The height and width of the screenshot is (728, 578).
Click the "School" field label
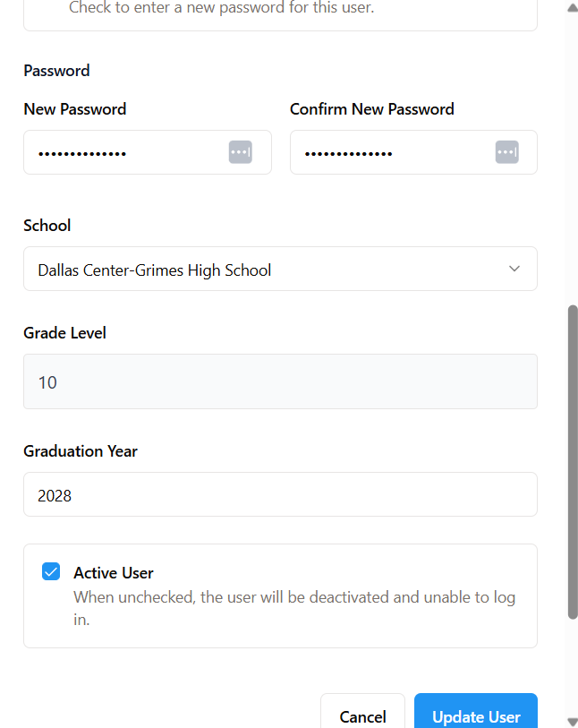tap(47, 226)
